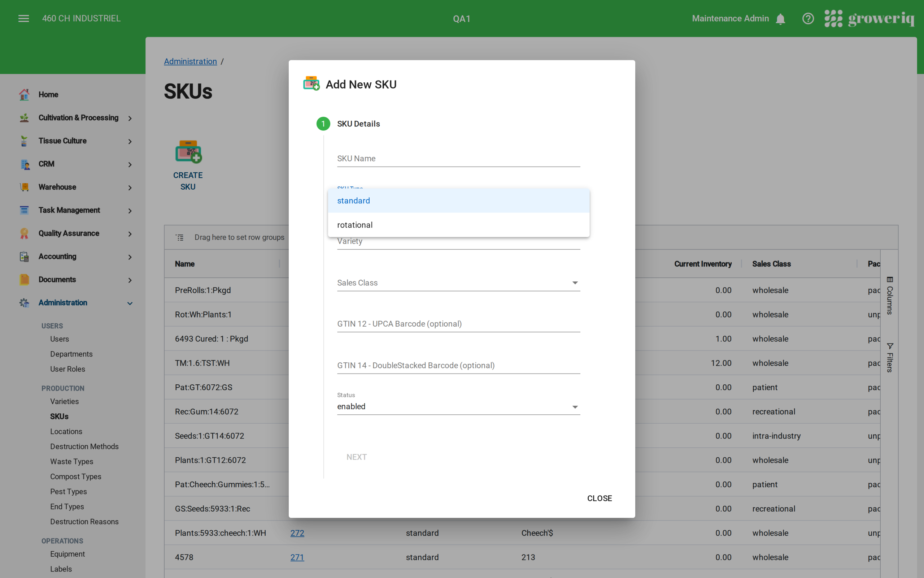Sort by Current Inventory column header
Image resolution: width=924 pixels, height=578 pixels.
(702, 264)
